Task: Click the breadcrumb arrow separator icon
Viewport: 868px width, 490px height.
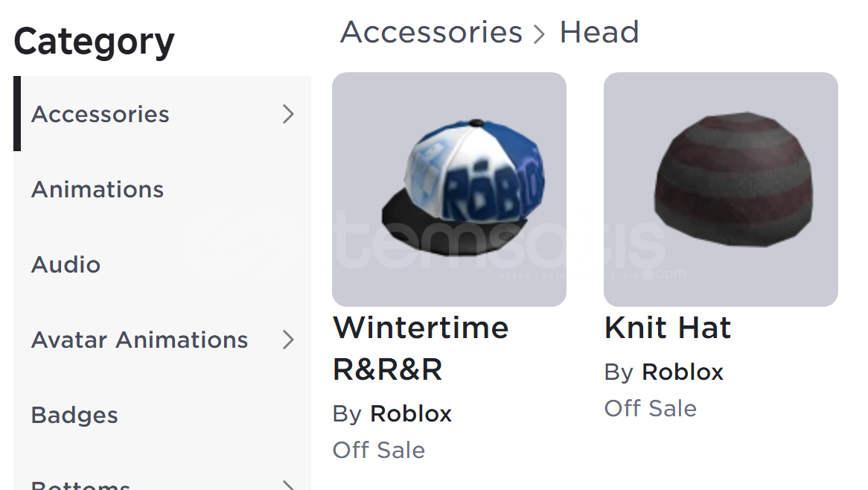Action: (539, 34)
